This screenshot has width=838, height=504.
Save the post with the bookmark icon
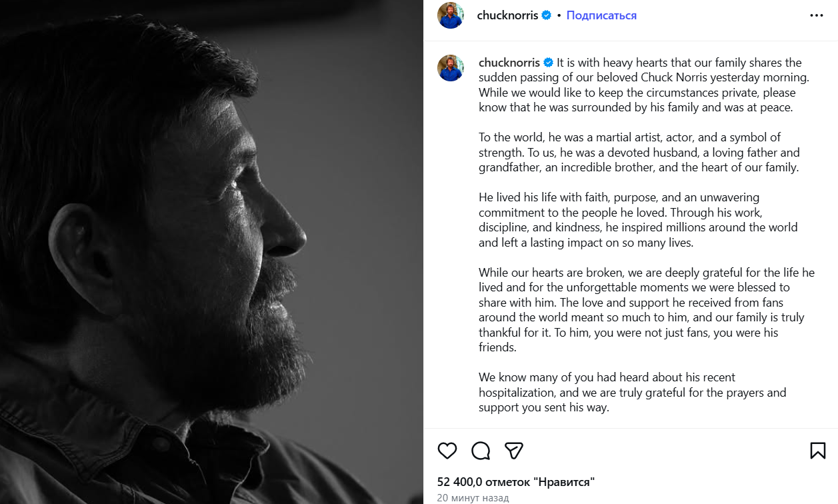pos(818,451)
